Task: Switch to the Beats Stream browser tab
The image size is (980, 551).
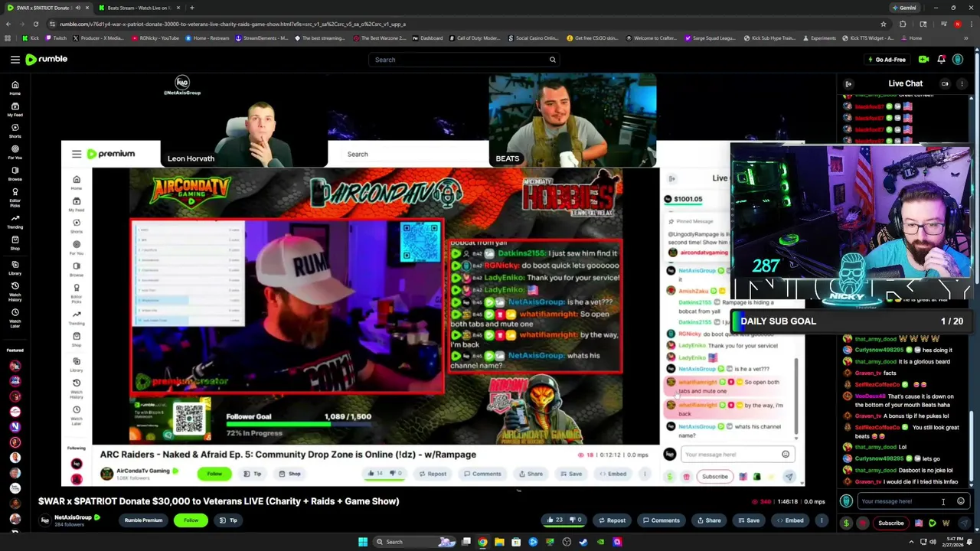Action: point(138,8)
